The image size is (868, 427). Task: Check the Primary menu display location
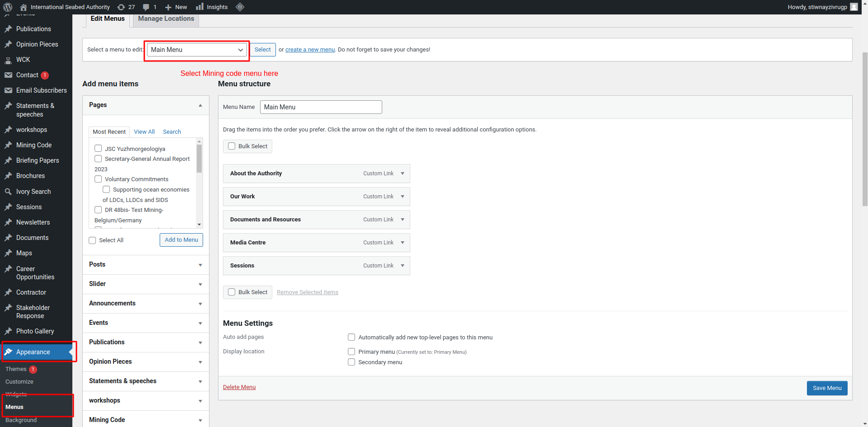(x=351, y=352)
